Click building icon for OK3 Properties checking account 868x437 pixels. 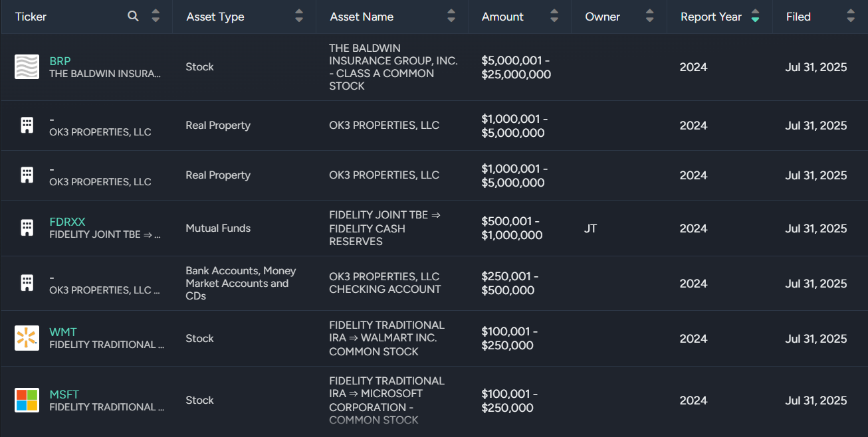click(x=27, y=283)
